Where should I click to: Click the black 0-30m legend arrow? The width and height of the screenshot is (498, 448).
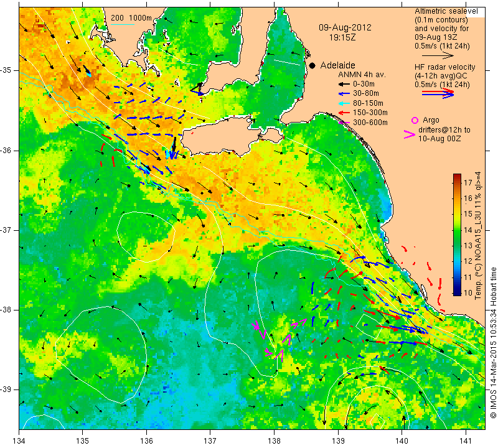[x=344, y=85]
